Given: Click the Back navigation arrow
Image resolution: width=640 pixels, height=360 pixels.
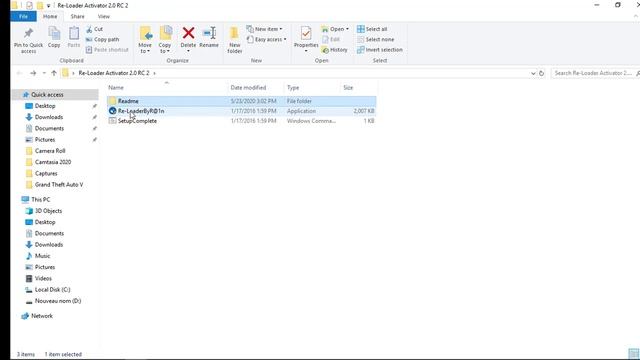Looking at the screenshot, I should pyautogui.click(x=19, y=73).
